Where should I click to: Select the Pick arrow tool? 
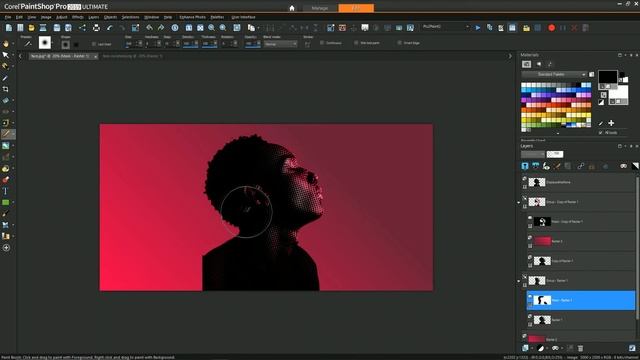click(x=6, y=55)
